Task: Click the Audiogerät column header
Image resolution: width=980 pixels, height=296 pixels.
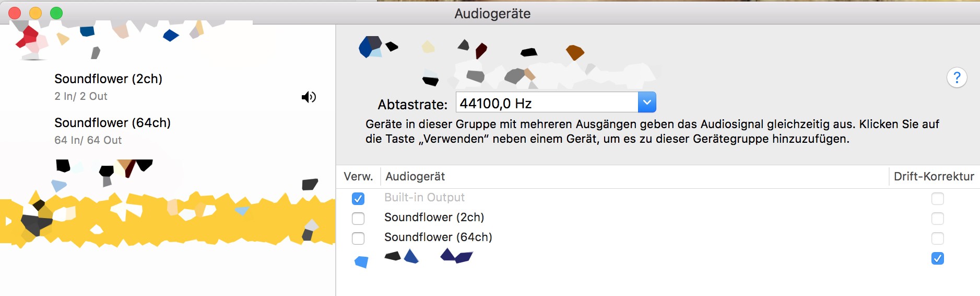Action: (415, 177)
